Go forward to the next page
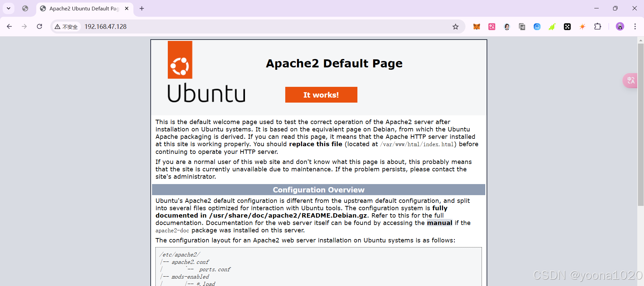Screen dimensions: 644x286 24,26
